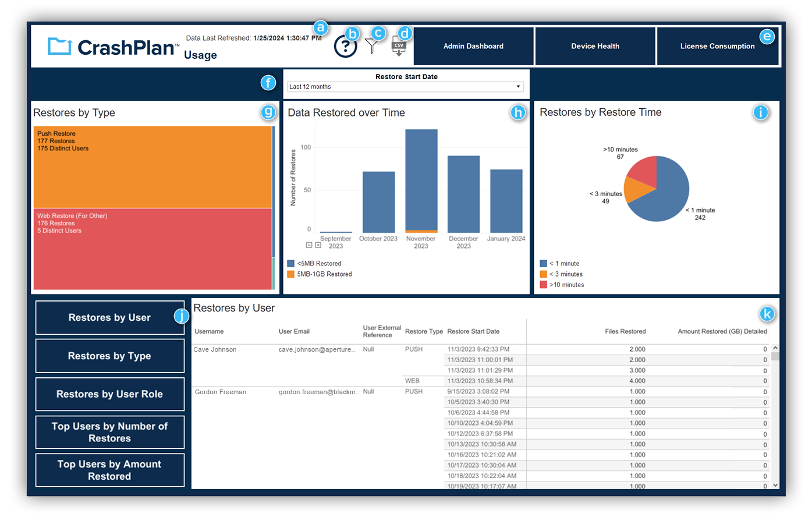The height and width of the screenshot is (524, 812).
Task: Open the Restores by Type view
Action: click(109, 356)
